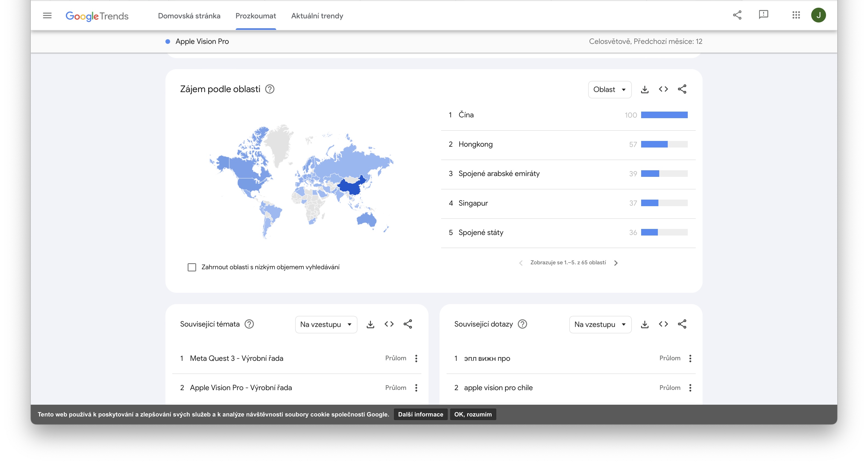This screenshot has width=868, height=465.
Task: Open Na vzestupu dropdown in Související dotazy
Action: (600, 325)
